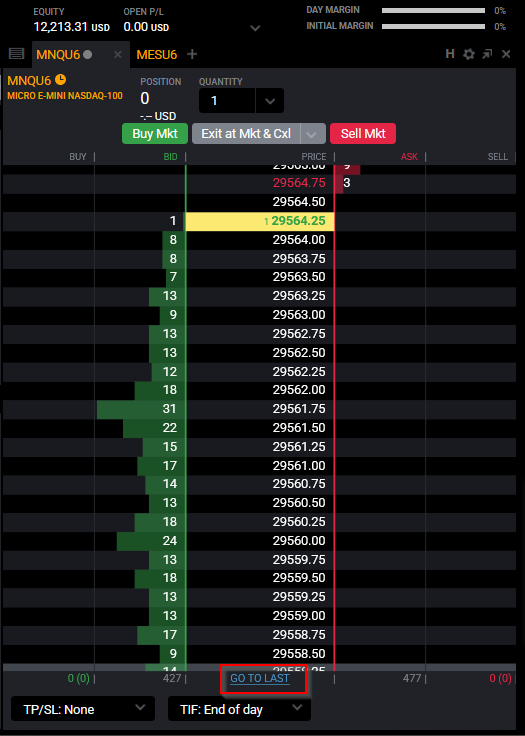
Task: Click the Open P/L value 0.00 USD
Action: click(146, 27)
